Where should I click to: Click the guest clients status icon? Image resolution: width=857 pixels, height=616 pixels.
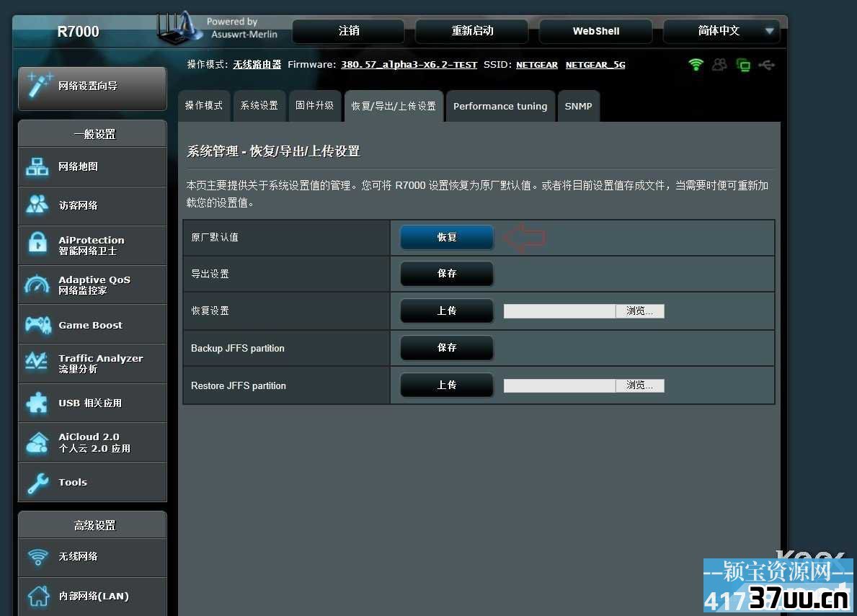pyautogui.click(x=719, y=64)
